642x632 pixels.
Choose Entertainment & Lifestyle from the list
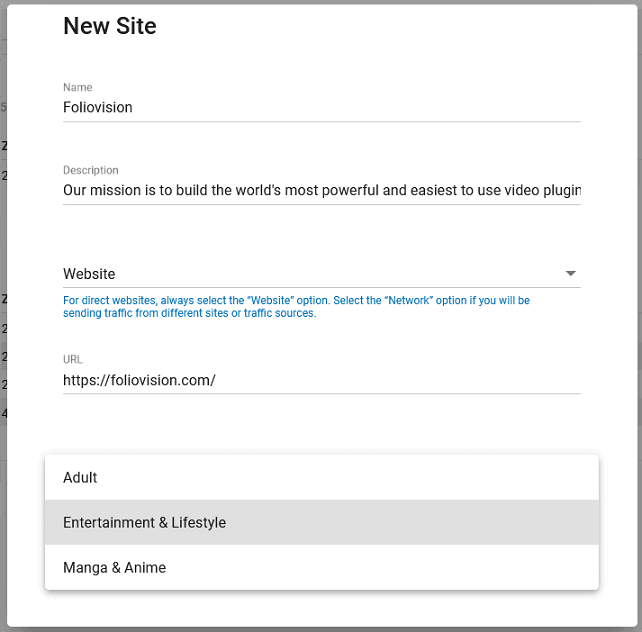[x=321, y=522]
